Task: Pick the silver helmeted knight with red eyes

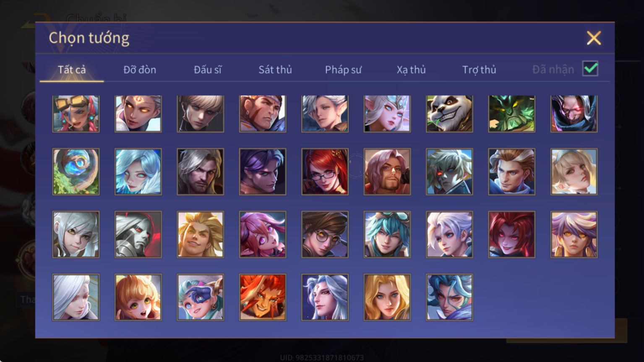Action: click(x=138, y=234)
